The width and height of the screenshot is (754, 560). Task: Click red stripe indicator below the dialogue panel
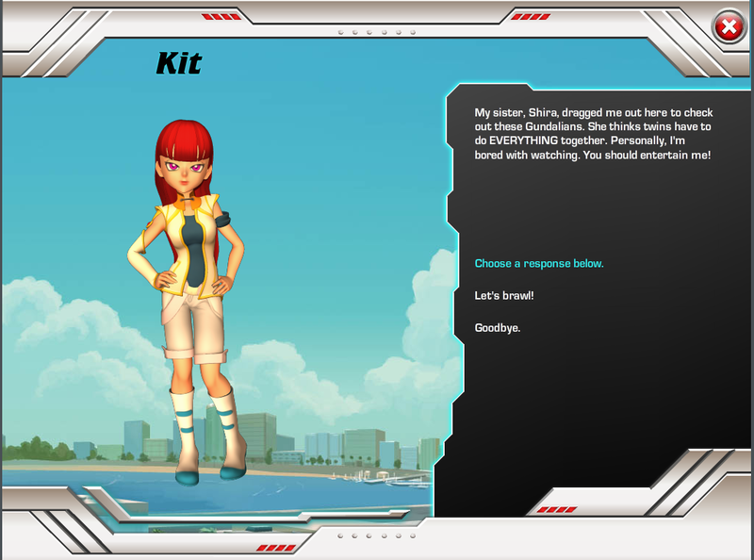(x=556, y=509)
